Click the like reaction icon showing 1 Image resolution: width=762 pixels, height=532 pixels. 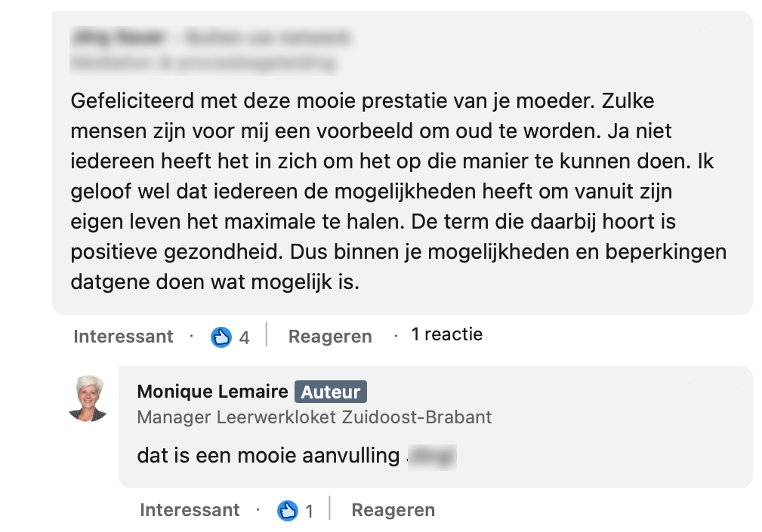point(287,511)
